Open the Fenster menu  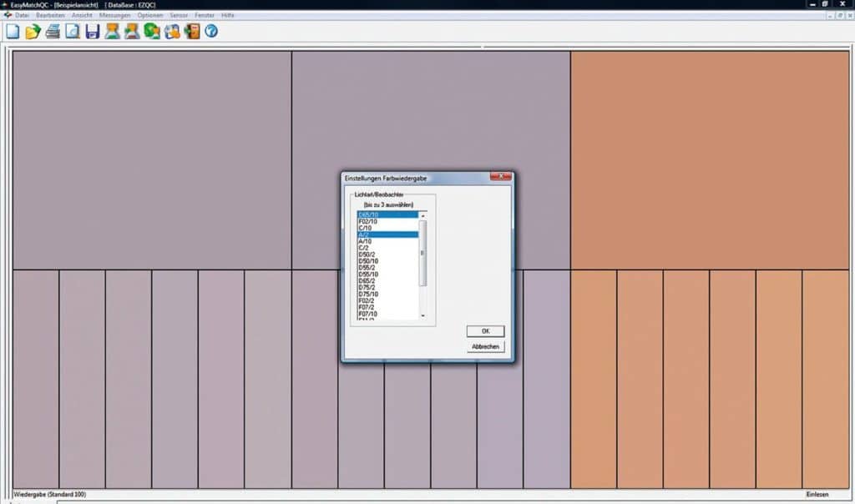pos(205,15)
